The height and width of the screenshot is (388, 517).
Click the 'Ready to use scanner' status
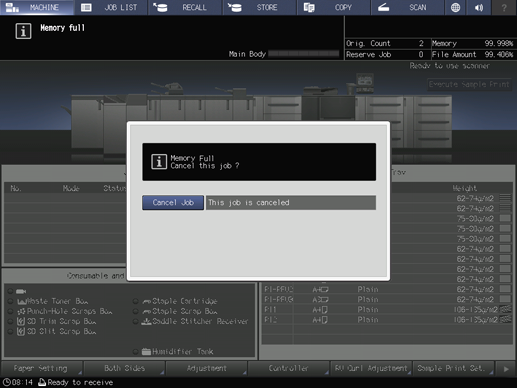pyautogui.click(x=449, y=66)
